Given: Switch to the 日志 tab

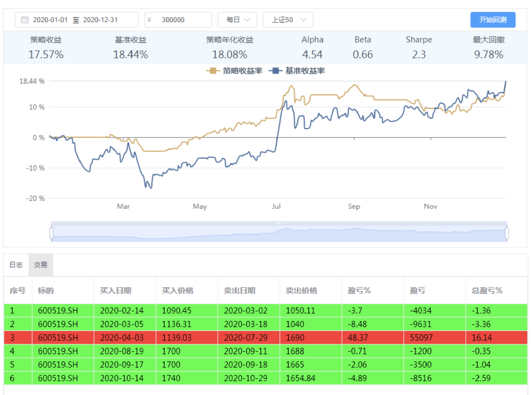Looking at the screenshot, I should coord(16,265).
